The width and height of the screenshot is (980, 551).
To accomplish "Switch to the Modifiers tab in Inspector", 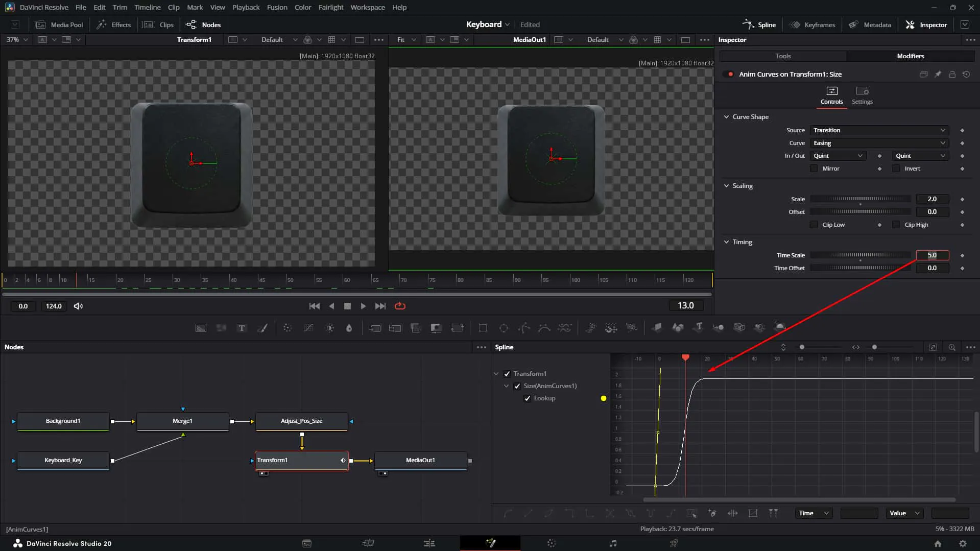I will click(911, 56).
